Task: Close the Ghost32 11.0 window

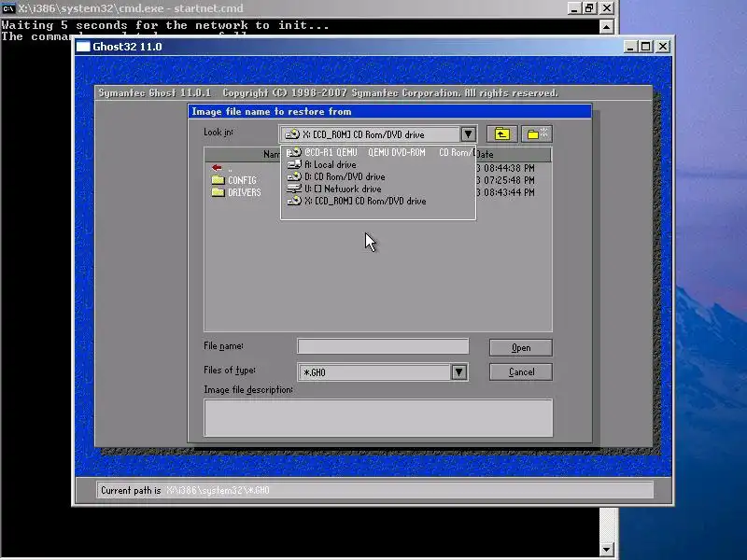Action: click(663, 47)
